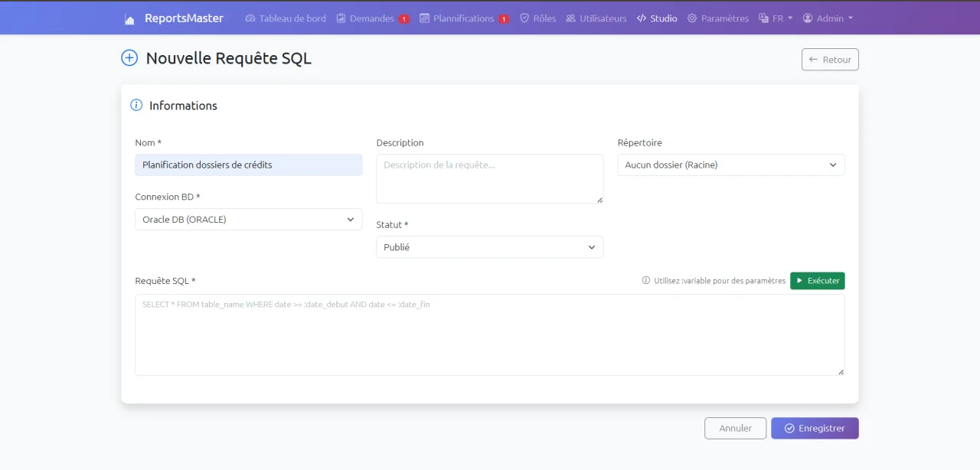Click the Admin user avatar icon
The width and height of the screenshot is (980, 470).
click(808, 18)
